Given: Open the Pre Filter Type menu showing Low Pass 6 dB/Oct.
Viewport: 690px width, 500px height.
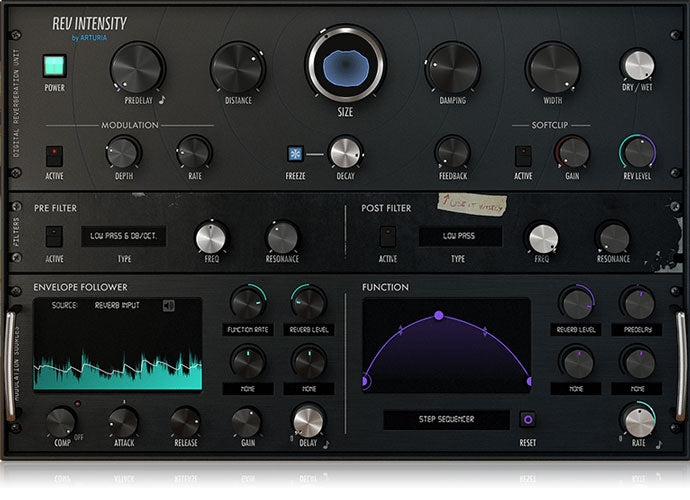Looking at the screenshot, I should (x=124, y=236).
